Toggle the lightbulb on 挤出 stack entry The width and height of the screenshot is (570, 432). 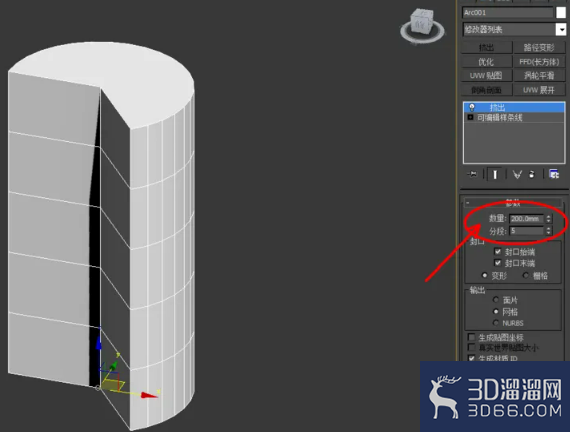click(471, 107)
